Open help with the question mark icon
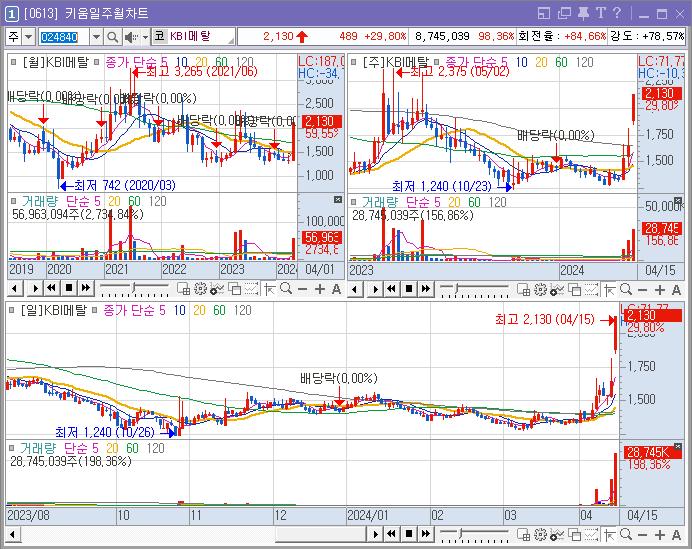This screenshot has height=549, width=692. point(617,13)
